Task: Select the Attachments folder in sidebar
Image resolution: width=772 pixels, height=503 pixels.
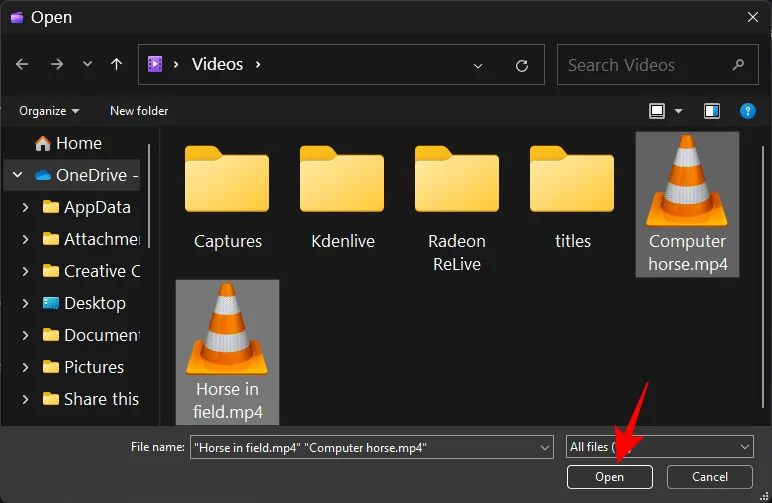Action: pos(91,239)
